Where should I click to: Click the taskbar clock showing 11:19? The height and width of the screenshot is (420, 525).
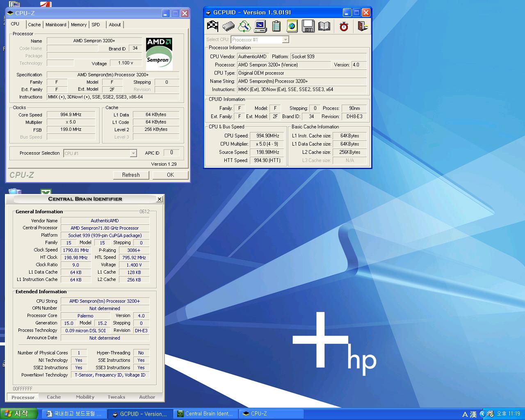tap(509, 414)
